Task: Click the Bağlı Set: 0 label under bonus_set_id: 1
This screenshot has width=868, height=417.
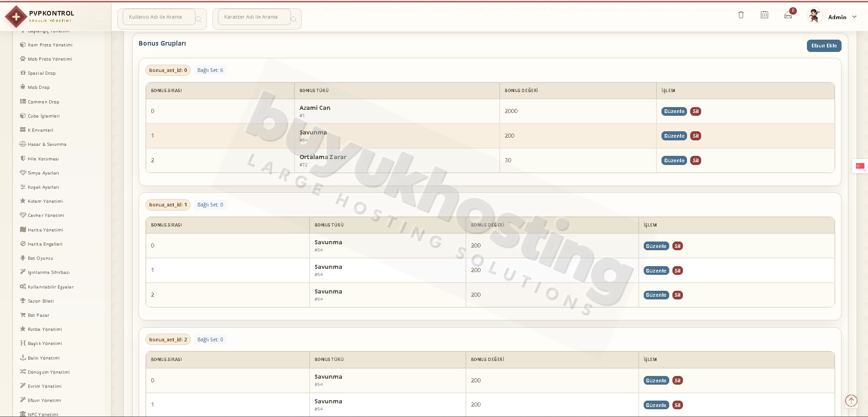Action: tap(210, 205)
